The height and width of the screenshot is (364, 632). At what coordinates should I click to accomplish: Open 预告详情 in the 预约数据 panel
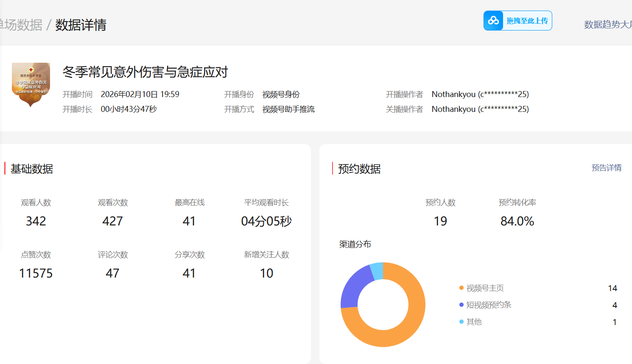click(x=606, y=168)
